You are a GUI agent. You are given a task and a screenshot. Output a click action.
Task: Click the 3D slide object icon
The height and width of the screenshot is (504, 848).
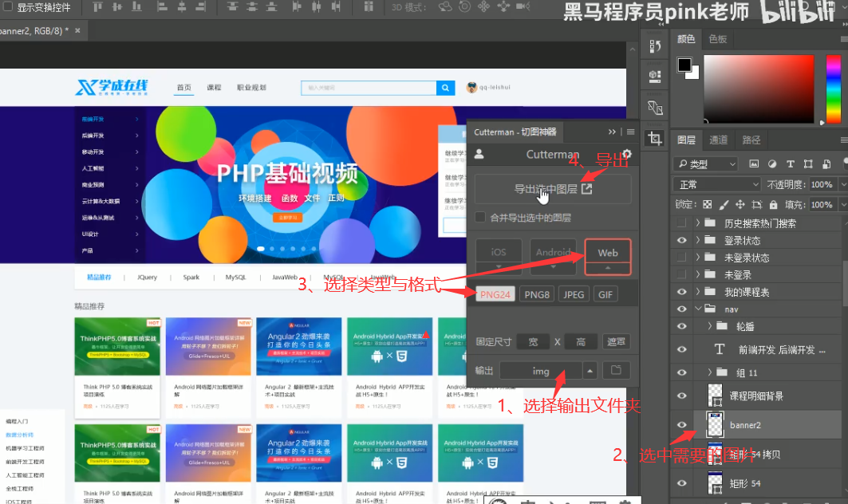503,6
